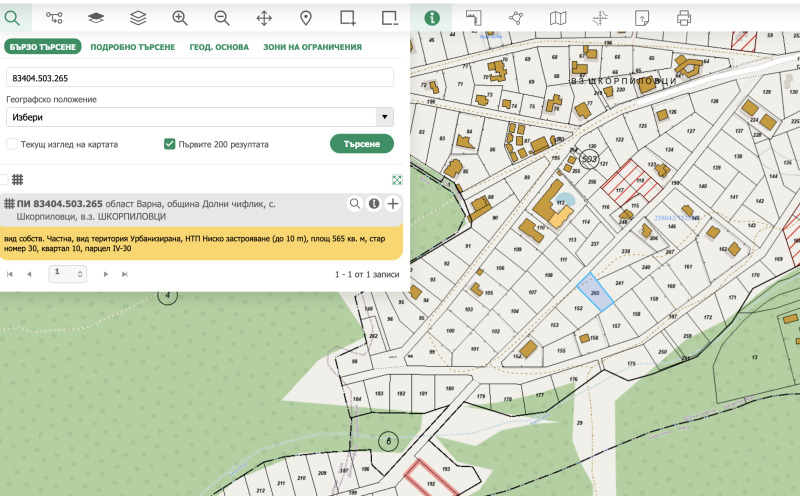Open the stacked layers panel icon
The height and width of the screenshot is (496, 800).
(x=138, y=17)
